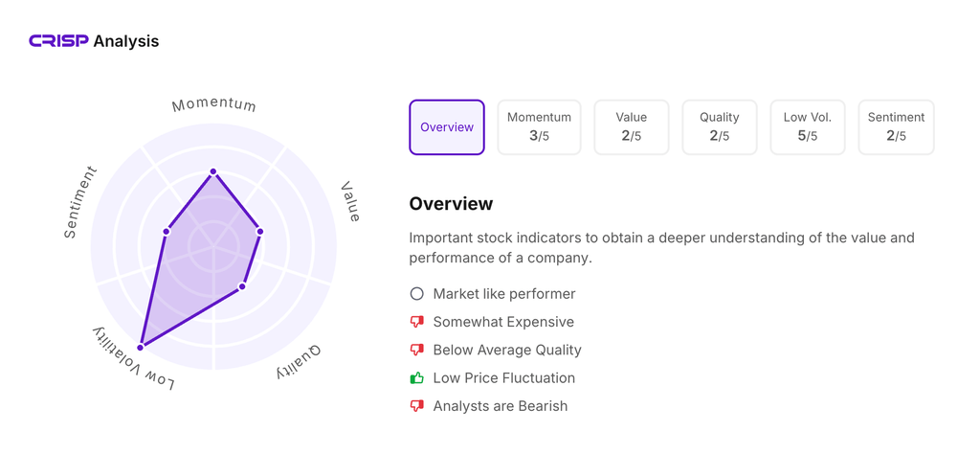Select the Overview tab
The height and width of the screenshot is (454, 980).
pos(447,127)
